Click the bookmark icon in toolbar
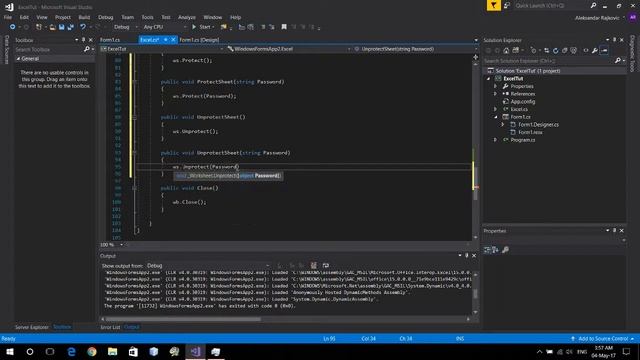The width and height of the screenshot is (640, 360). point(284,27)
